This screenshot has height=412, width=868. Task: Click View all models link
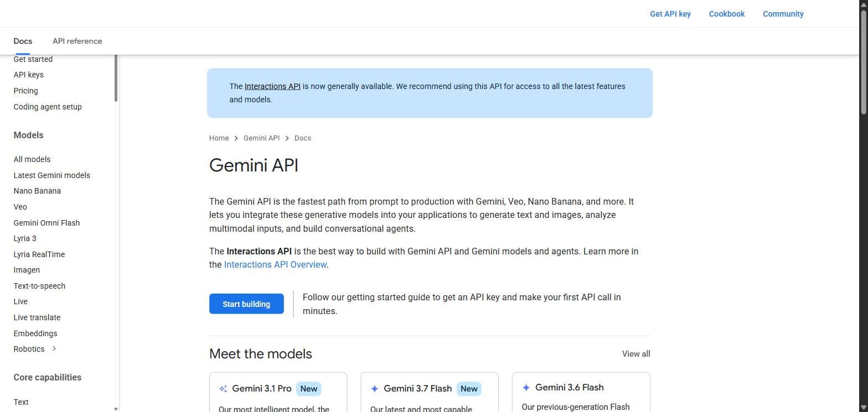(636, 354)
